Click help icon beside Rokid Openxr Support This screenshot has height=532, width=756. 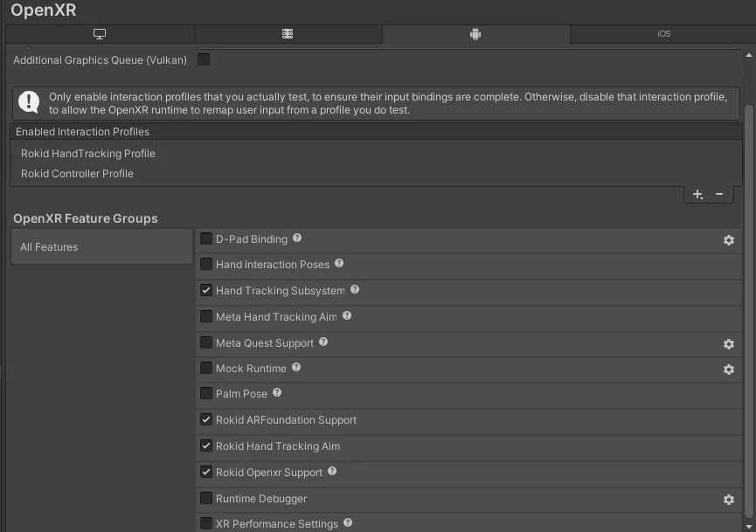(332, 472)
